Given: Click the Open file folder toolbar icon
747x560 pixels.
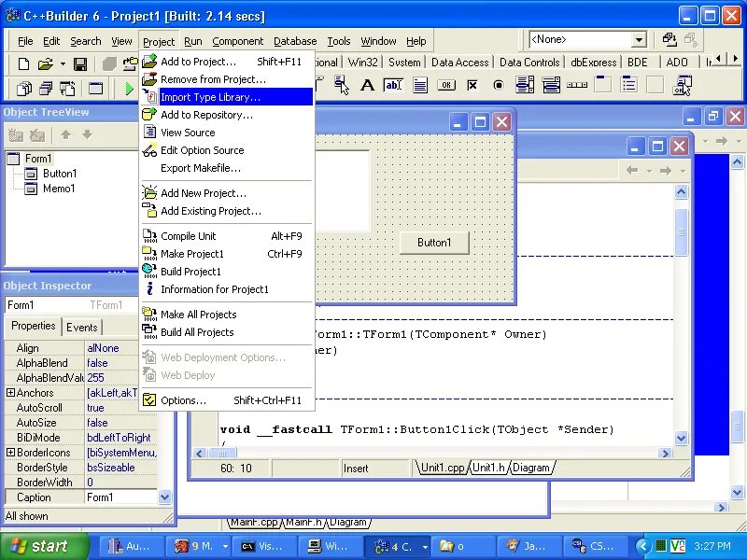Looking at the screenshot, I should [45, 63].
